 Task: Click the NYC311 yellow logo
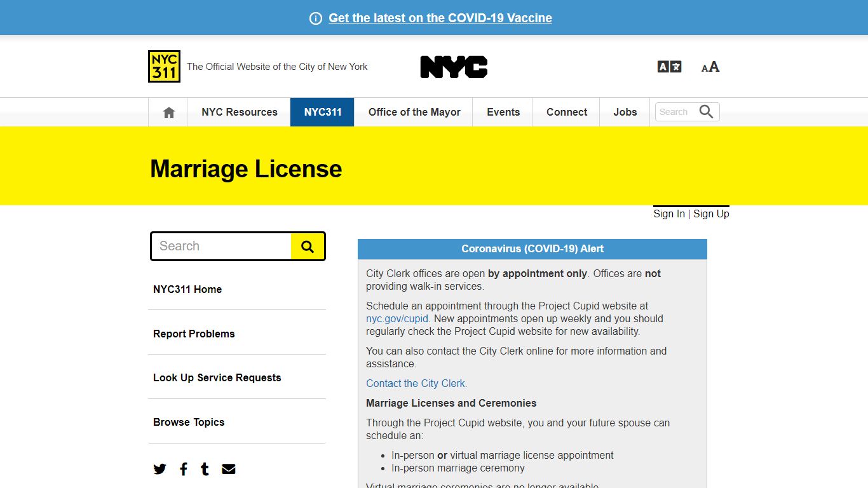coord(164,67)
